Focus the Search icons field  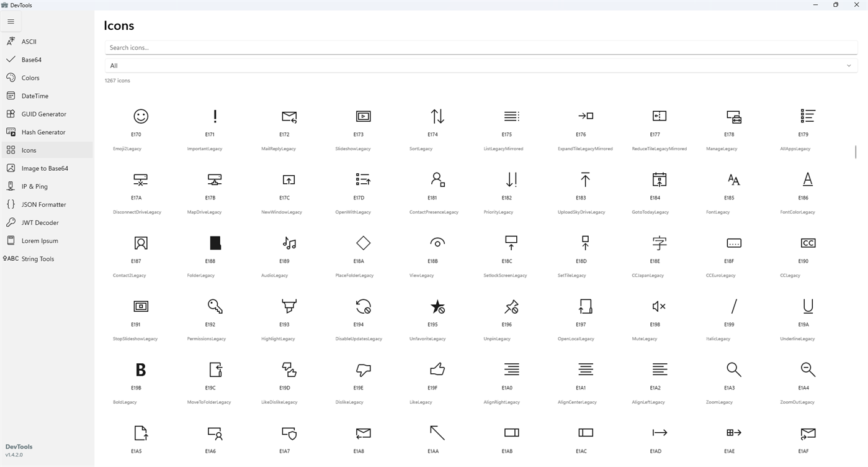481,47
